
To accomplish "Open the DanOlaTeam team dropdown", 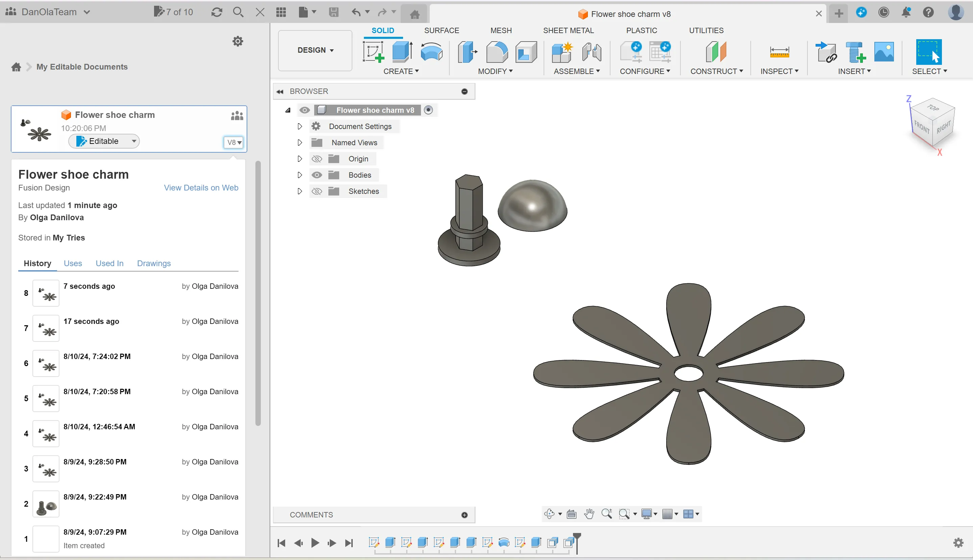I will pyautogui.click(x=48, y=12).
